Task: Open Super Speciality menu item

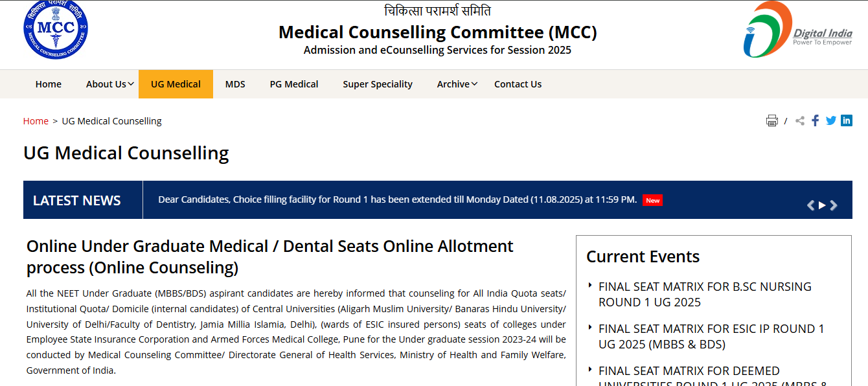Action: point(378,84)
